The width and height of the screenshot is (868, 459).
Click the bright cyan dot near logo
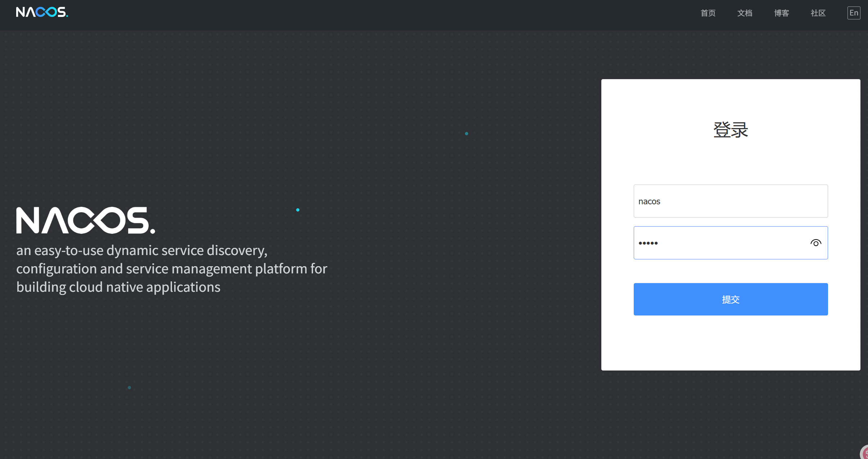click(298, 210)
